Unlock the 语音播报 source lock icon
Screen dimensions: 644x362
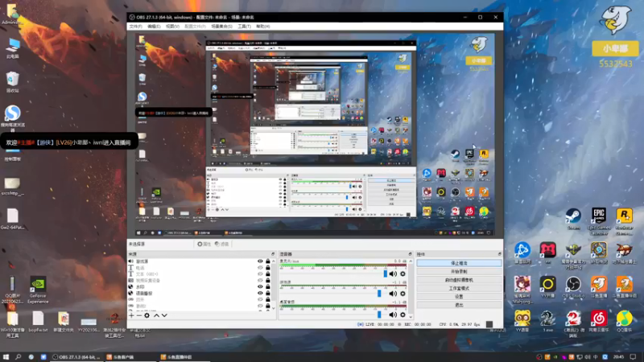tap(268, 293)
